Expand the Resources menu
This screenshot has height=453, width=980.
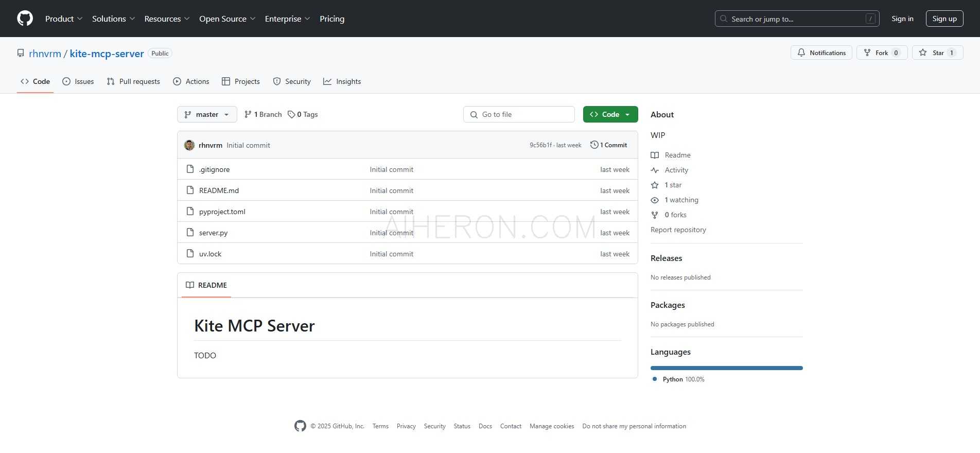(167, 19)
